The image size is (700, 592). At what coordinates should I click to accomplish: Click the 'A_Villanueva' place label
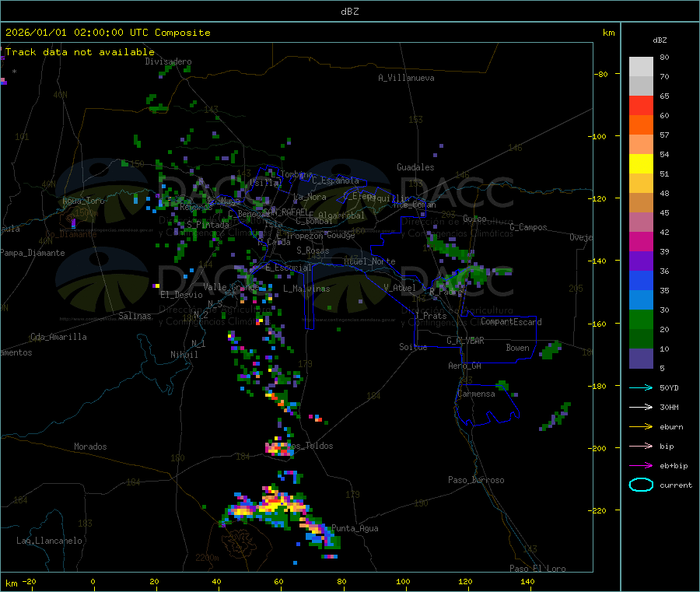[406, 78]
